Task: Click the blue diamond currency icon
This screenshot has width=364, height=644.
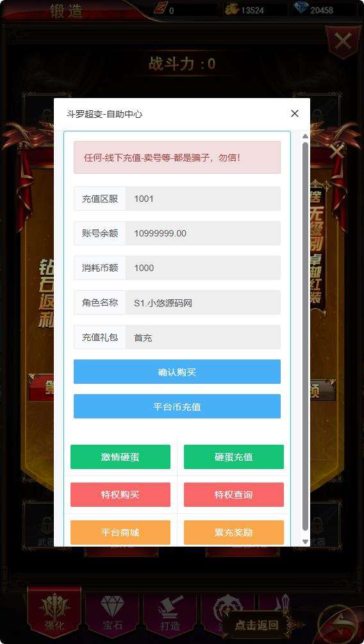Action: click(301, 8)
